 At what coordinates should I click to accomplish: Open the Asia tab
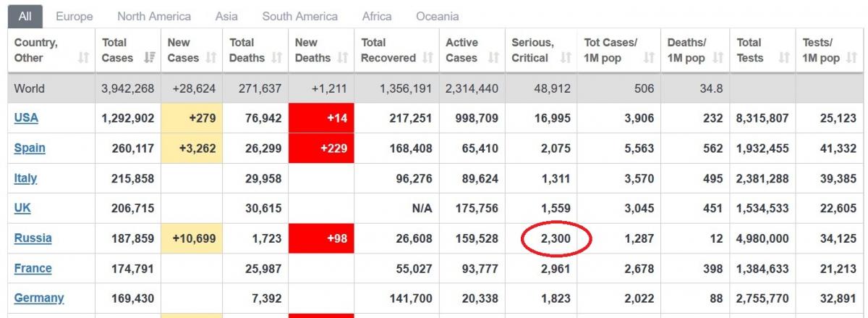226,16
